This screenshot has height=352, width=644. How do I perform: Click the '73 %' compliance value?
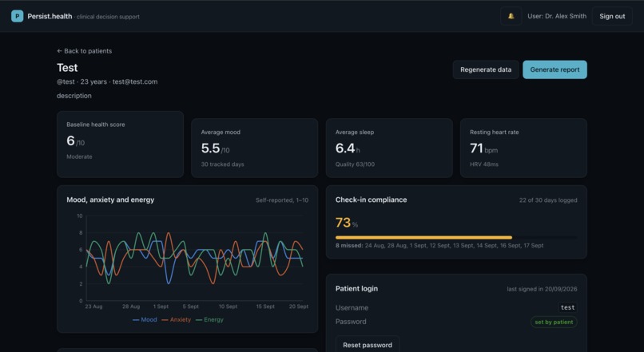[347, 223]
